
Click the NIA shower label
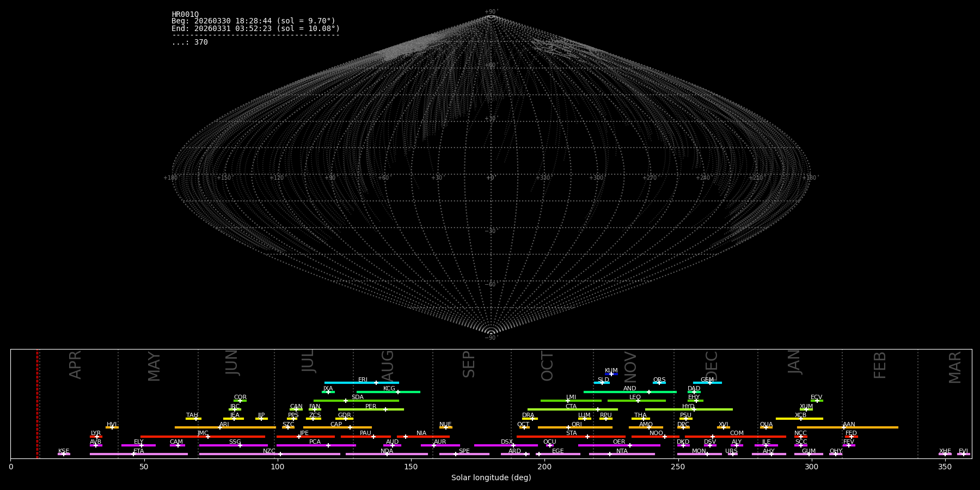click(421, 433)
